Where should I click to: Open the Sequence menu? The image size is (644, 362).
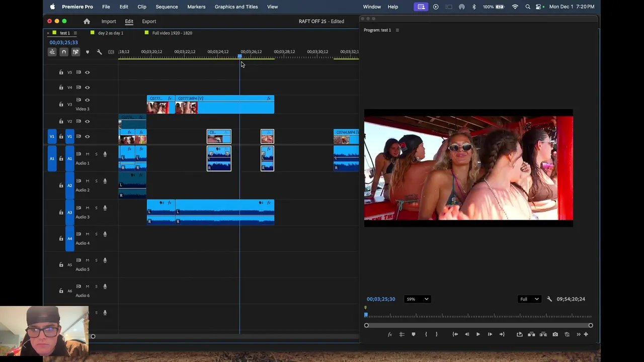pyautogui.click(x=167, y=7)
